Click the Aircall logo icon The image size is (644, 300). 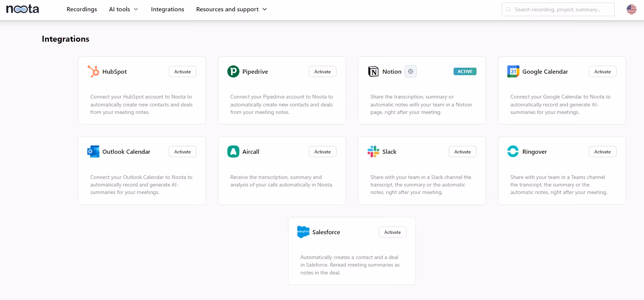click(x=233, y=152)
